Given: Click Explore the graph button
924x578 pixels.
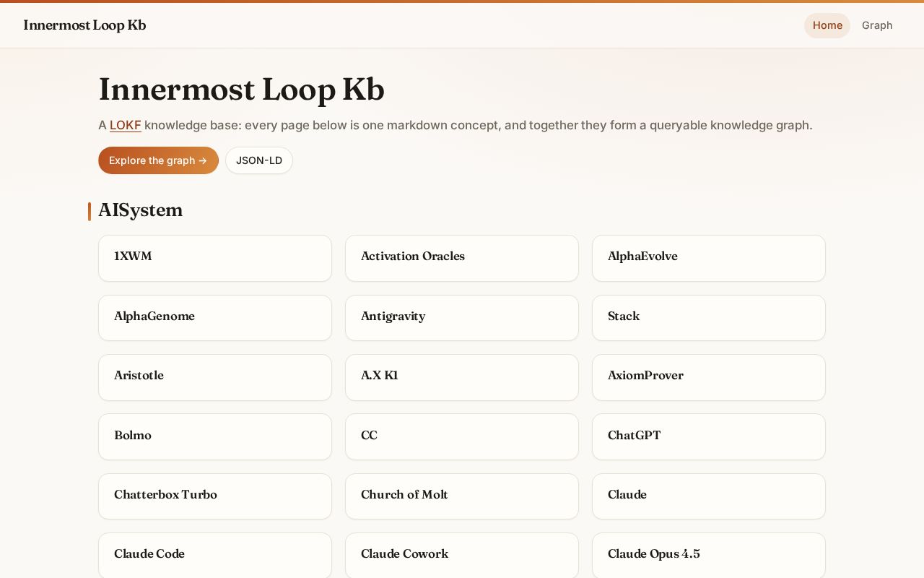Looking at the screenshot, I should coord(158,160).
